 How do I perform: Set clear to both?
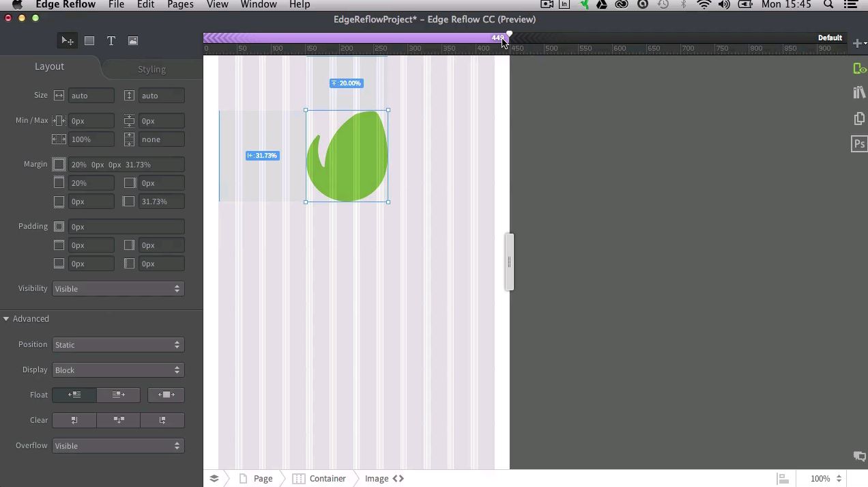click(x=118, y=420)
